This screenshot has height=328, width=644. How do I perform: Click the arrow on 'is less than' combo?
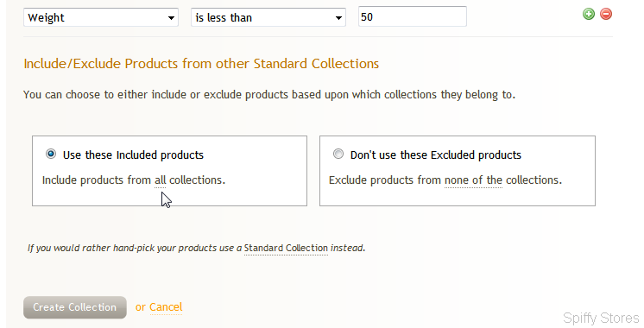click(338, 18)
